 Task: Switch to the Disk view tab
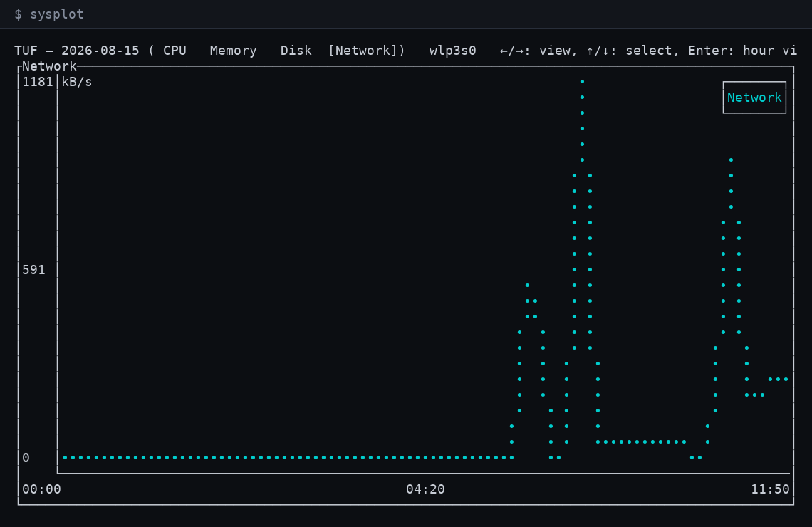296,51
